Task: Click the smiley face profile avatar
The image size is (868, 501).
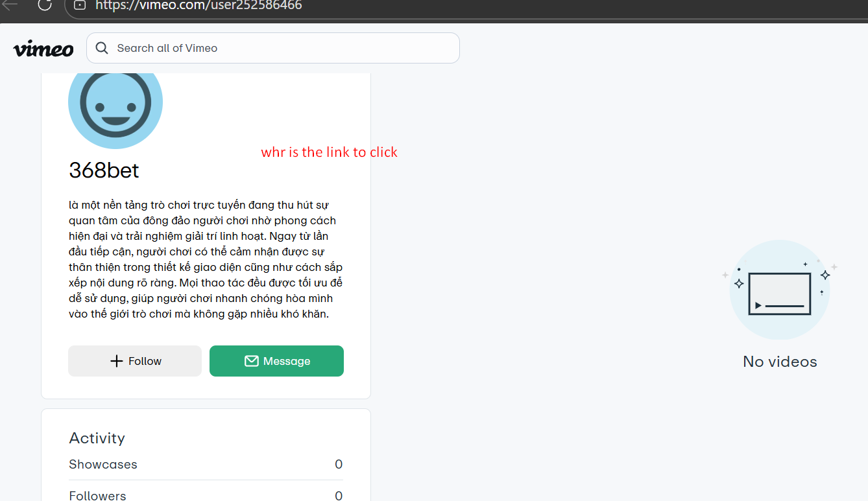Action: 115,104
